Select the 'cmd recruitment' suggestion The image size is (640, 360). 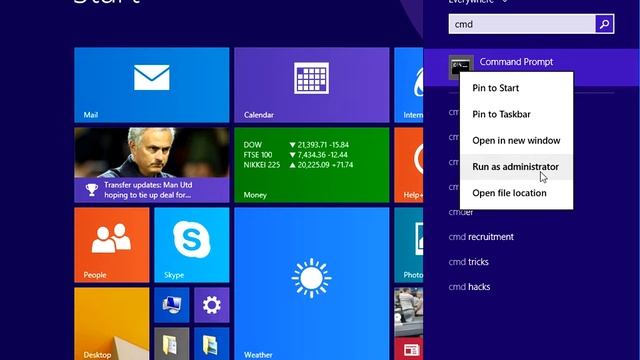click(x=481, y=237)
